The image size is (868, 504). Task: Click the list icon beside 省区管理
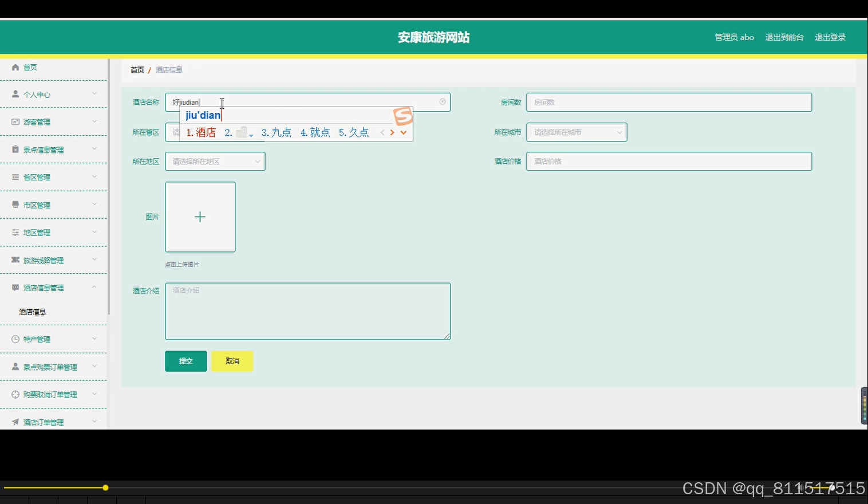tap(15, 177)
